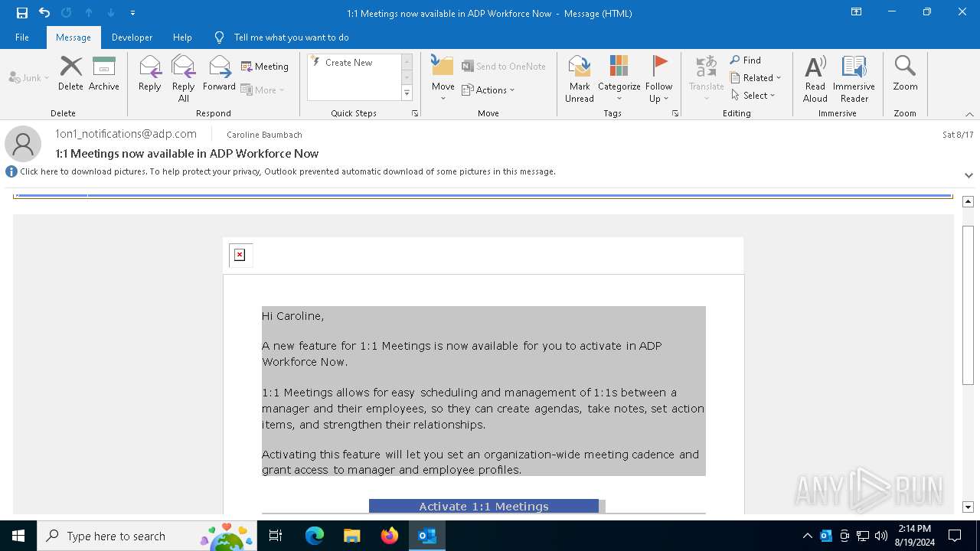Open the Related dropdown
The width and height of the screenshot is (980, 551).
coord(756,78)
